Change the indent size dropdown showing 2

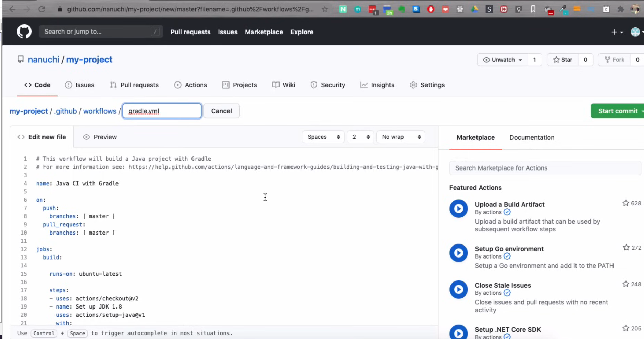click(360, 137)
